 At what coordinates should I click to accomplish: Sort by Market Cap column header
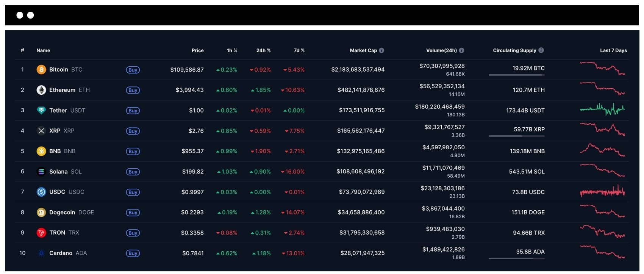[363, 50]
